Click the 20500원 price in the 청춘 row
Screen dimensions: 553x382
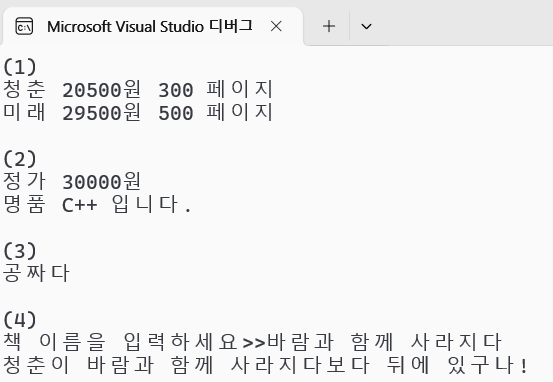[102, 90]
